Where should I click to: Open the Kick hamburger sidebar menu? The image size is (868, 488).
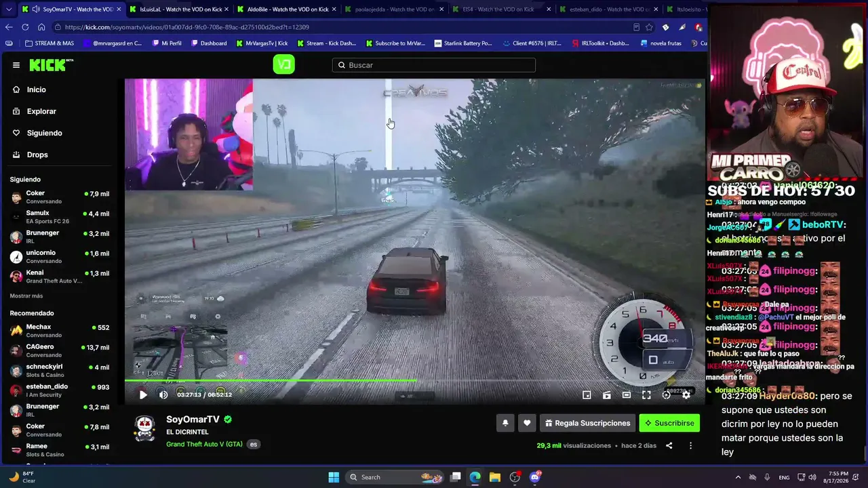click(x=16, y=65)
